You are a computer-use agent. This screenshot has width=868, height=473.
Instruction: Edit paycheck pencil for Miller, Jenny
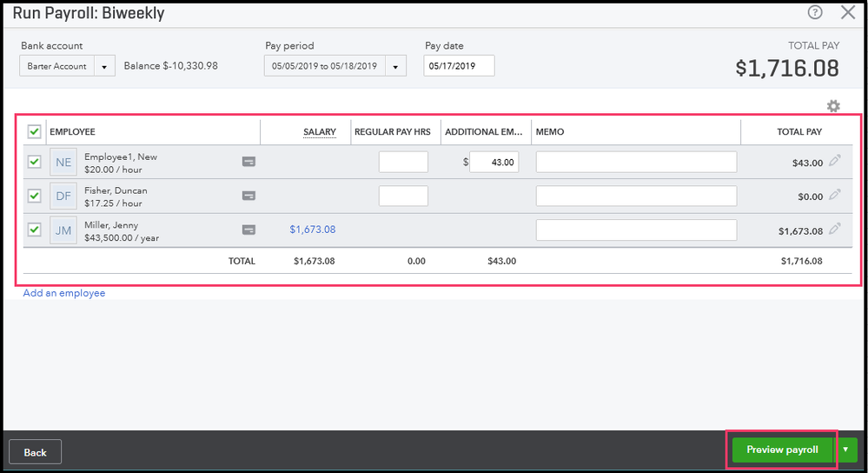pyautogui.click(x=835, y=229)
